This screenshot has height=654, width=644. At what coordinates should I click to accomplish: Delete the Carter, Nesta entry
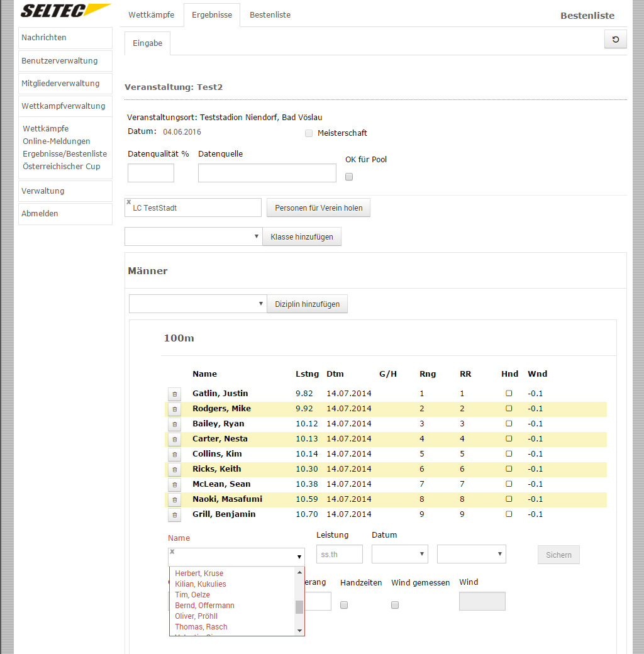(174, 440)
